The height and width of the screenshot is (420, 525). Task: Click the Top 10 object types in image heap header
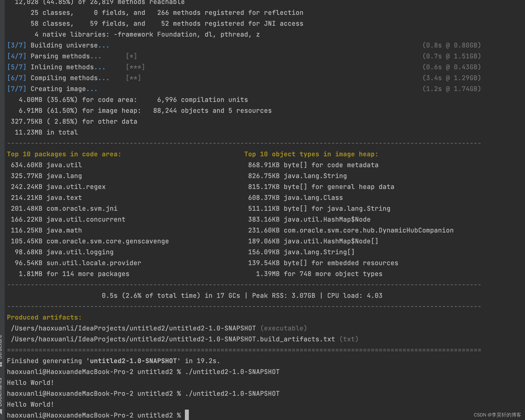[x=311, y=154]
